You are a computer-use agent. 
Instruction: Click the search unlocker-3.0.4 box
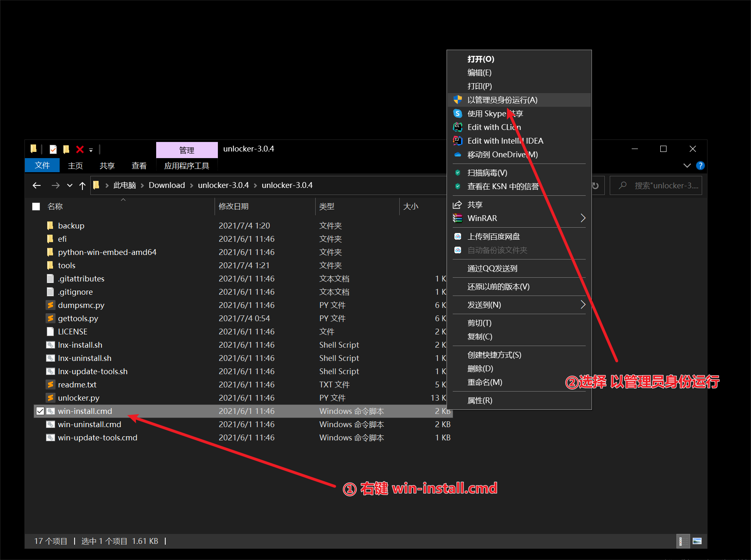point(661,185)
